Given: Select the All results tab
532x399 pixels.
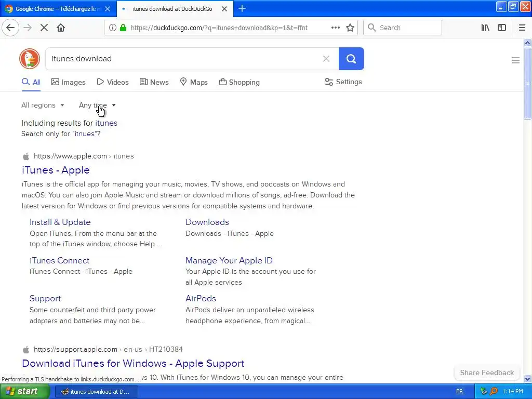Looking at the screenshot, I should click(31, 83).
